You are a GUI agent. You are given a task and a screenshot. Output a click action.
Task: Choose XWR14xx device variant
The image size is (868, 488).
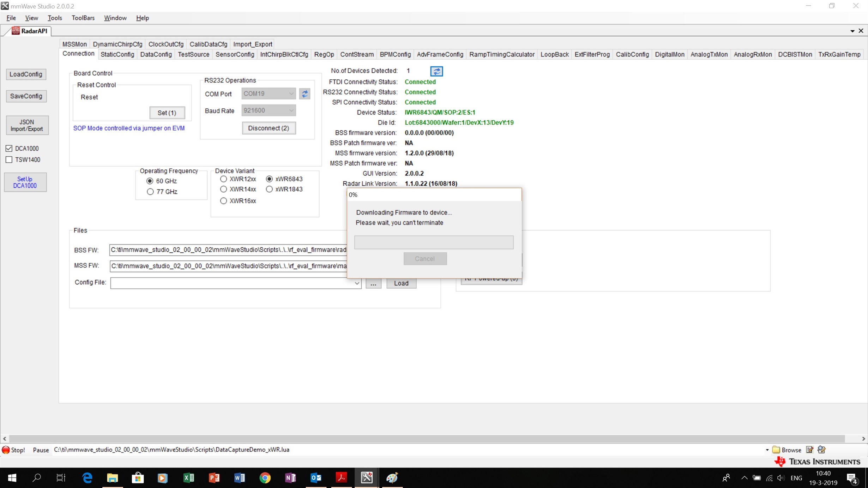223,189
